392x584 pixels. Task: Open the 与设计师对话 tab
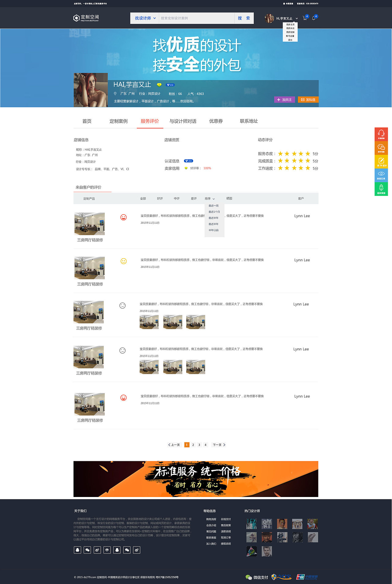pyautogui.click(x=183, y=121)
